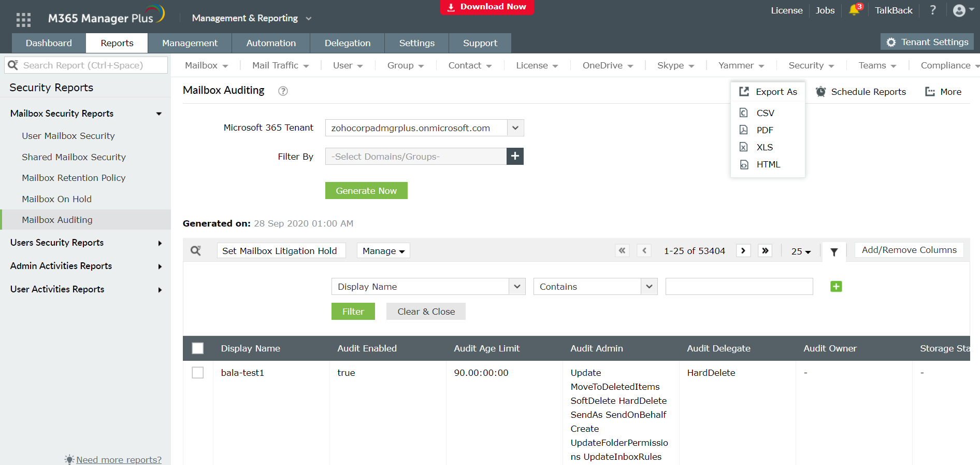Open the OneDrive reports menu
Screen dimensions: 980x465
pyautogui.click(x=608, y=65)
